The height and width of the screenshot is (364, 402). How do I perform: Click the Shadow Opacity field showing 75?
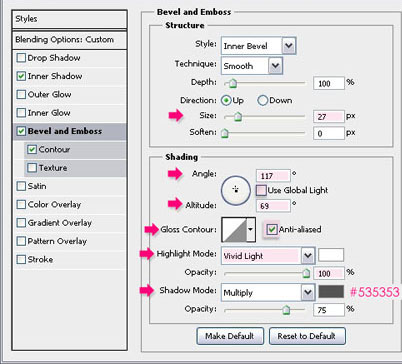pyautogui.click(x=329, y=310)
